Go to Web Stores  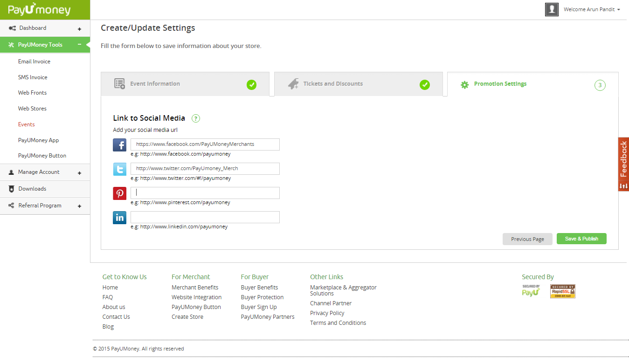32,109
